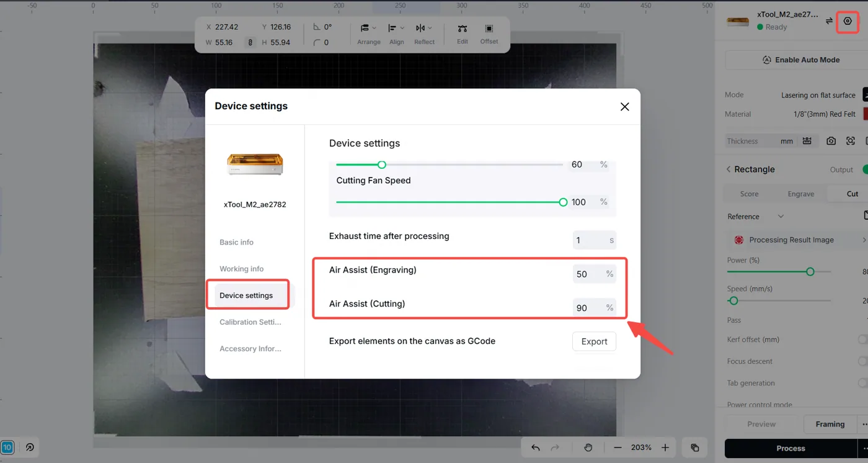
Task: Click the 203% zoom level value
Action: (641, 447)
